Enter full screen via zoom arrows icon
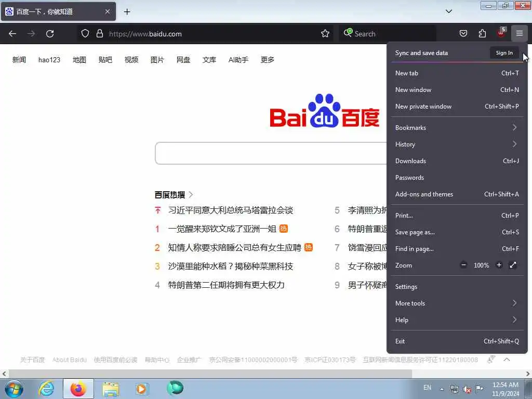This screenshot has width=532, height=399. tap(513, 265)
